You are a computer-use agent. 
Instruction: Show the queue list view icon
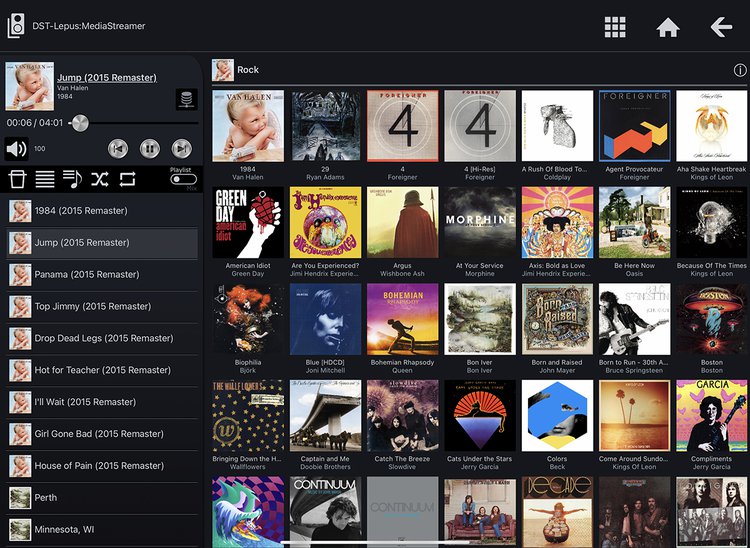point(45,179)
